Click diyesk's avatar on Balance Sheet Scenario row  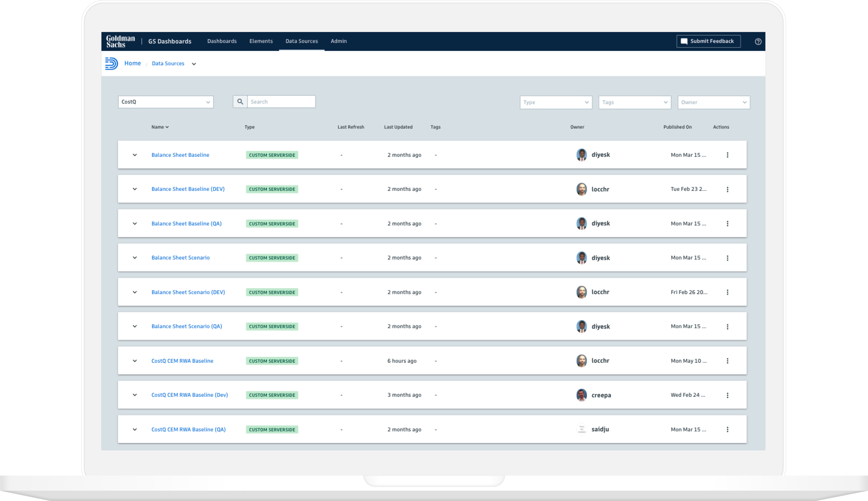tap(582, 257)
